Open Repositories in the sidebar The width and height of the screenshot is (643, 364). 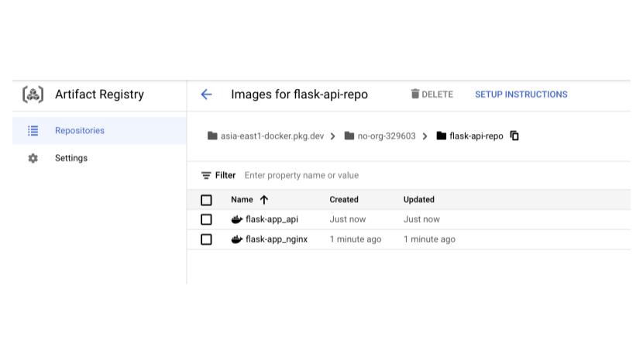(99, 130)
